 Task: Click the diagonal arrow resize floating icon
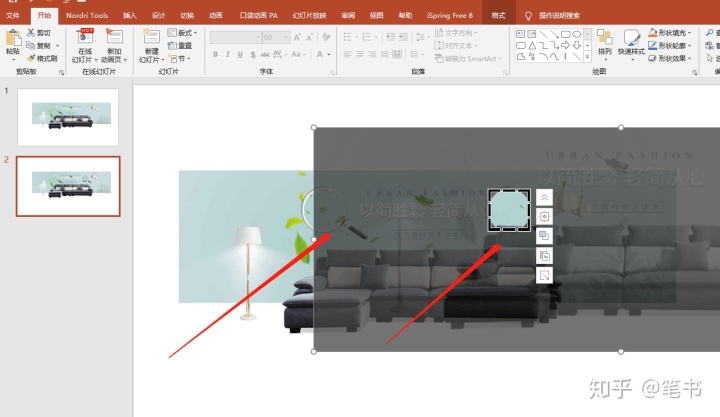tap(544, 276)
